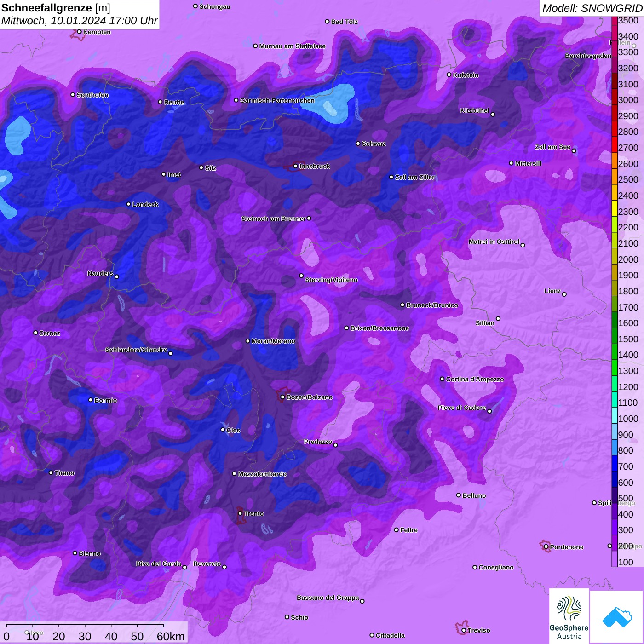Click the Rovereto label
Image resolution: width=644 pixels, height=644 pixels.
click(207, 563)
